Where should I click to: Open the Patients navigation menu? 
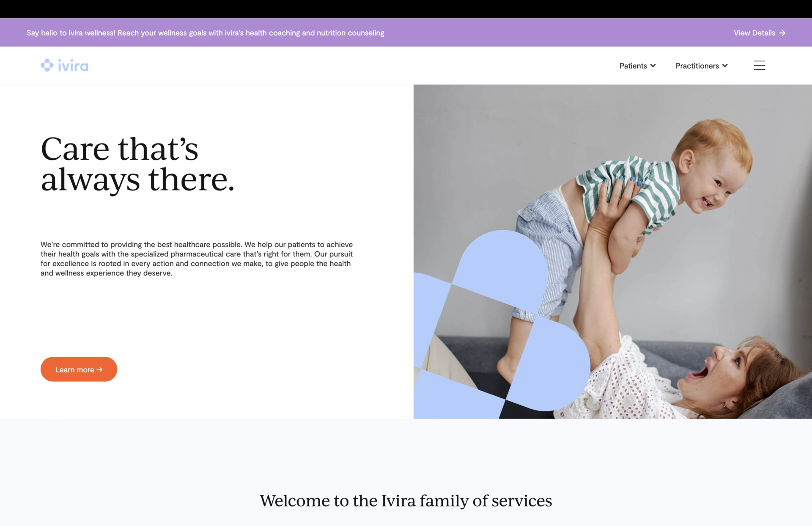[x=637, y=66]
